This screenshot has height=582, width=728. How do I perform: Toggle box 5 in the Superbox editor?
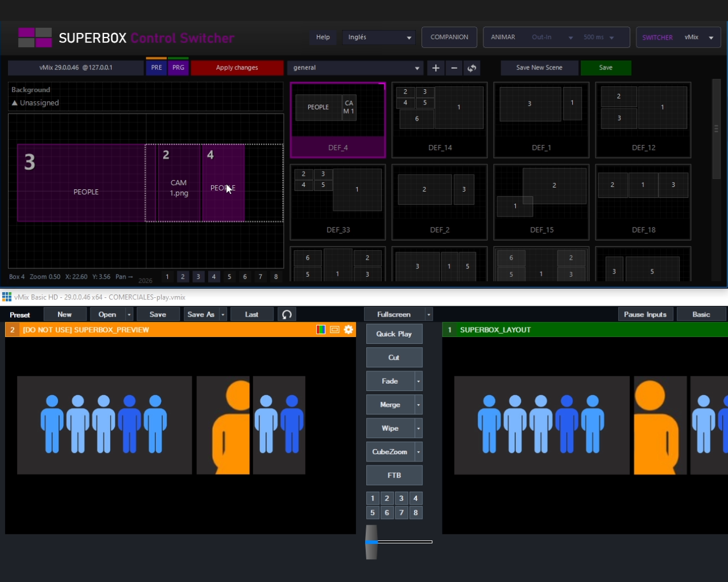pos(229,277)
